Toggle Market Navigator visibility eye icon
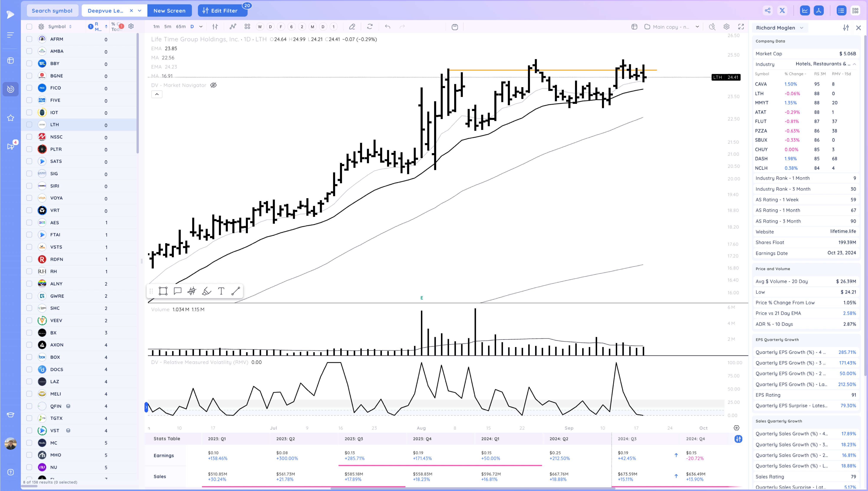The width and height of the screenshot is (868, 491). tap(213, 85)
